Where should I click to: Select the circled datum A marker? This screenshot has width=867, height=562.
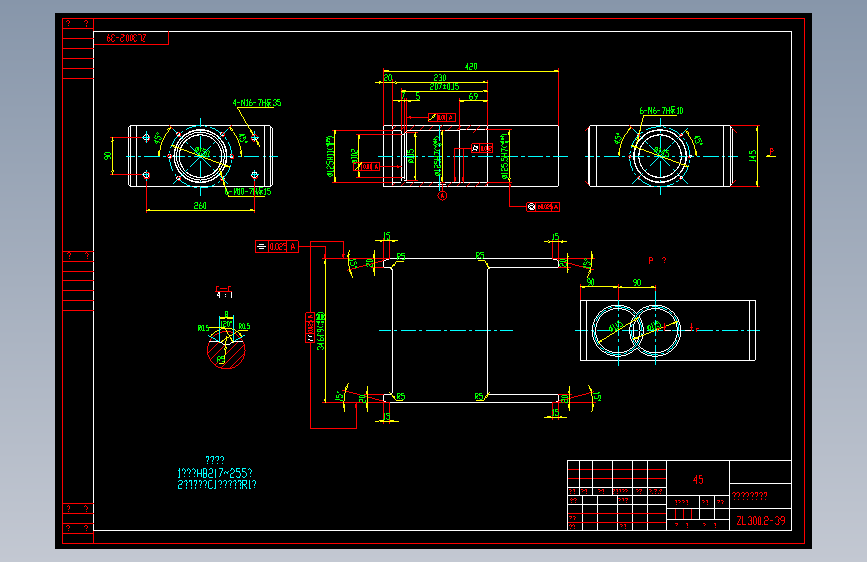442,196
